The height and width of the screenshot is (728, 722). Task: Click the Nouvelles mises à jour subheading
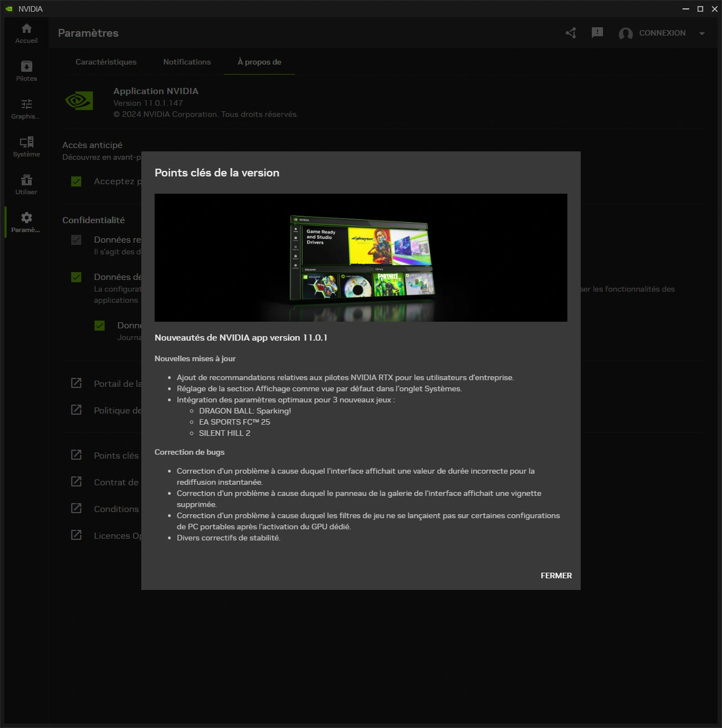pos(195,358)
